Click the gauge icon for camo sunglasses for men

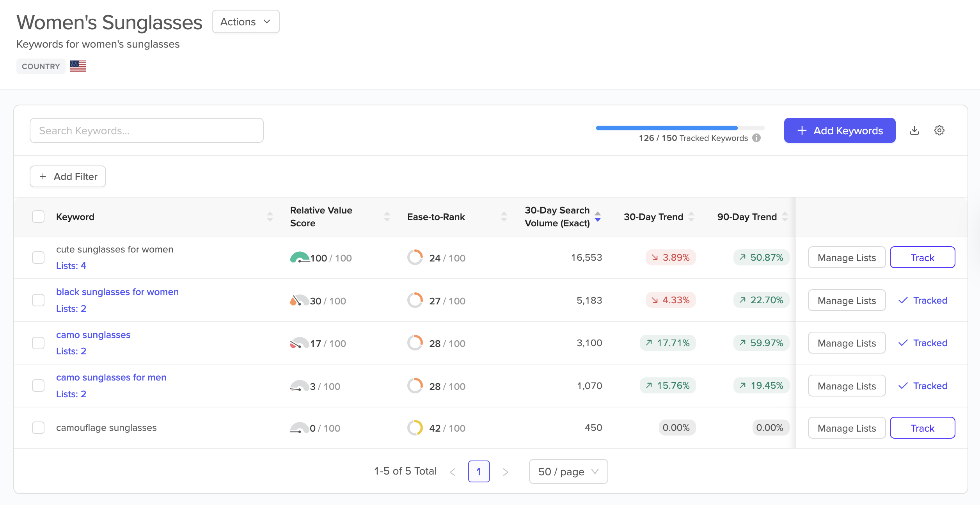[x=300, y=386]
